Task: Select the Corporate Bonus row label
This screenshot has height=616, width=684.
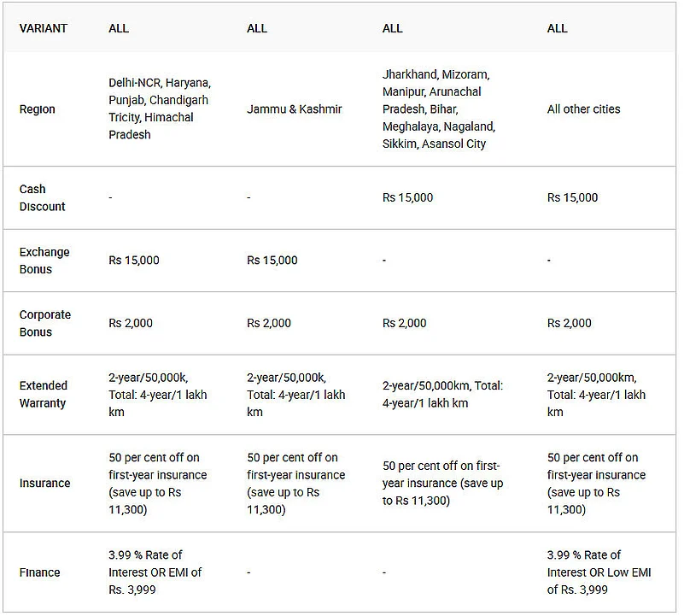Action: point(44,323)
